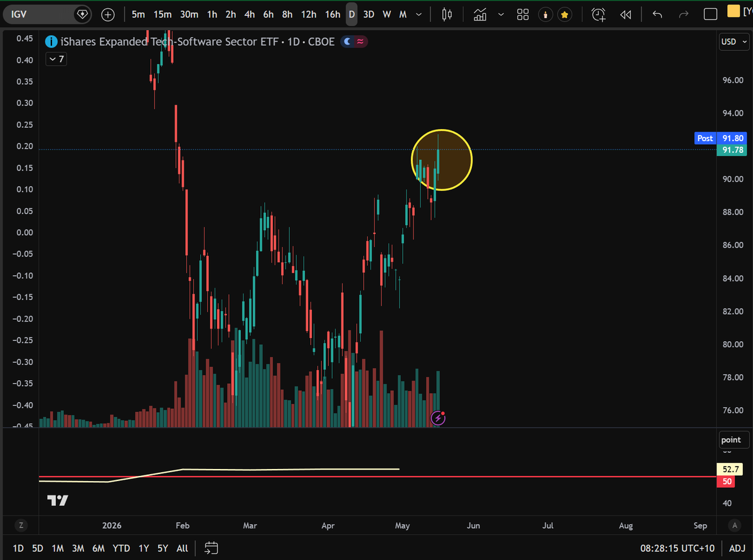
Task: Open the layout setup square icon
Action: (x=710, y=14)
